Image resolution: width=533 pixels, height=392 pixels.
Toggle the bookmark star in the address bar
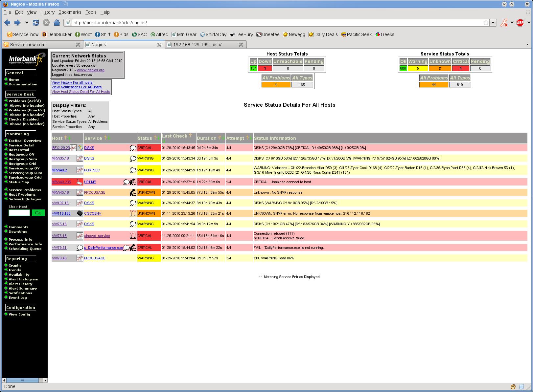(x=486, y=23)
